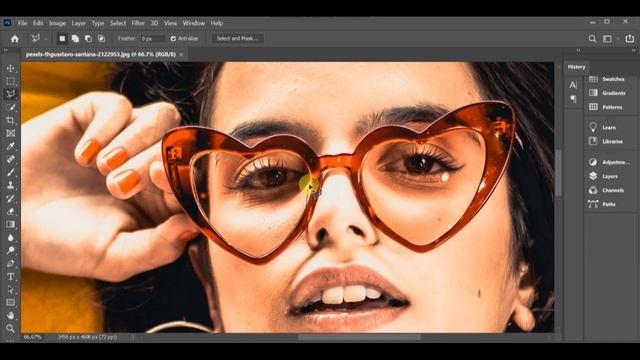Image resolution: width=640 pixels, height=360 pixels.
Task: Open the Patterns panel
Action: (x=606, y=107)
